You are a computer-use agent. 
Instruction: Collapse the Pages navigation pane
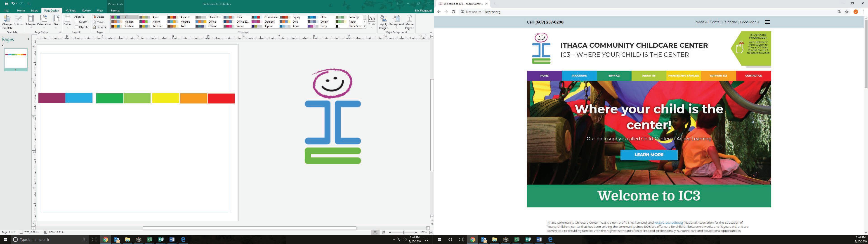tap(28, 39)
